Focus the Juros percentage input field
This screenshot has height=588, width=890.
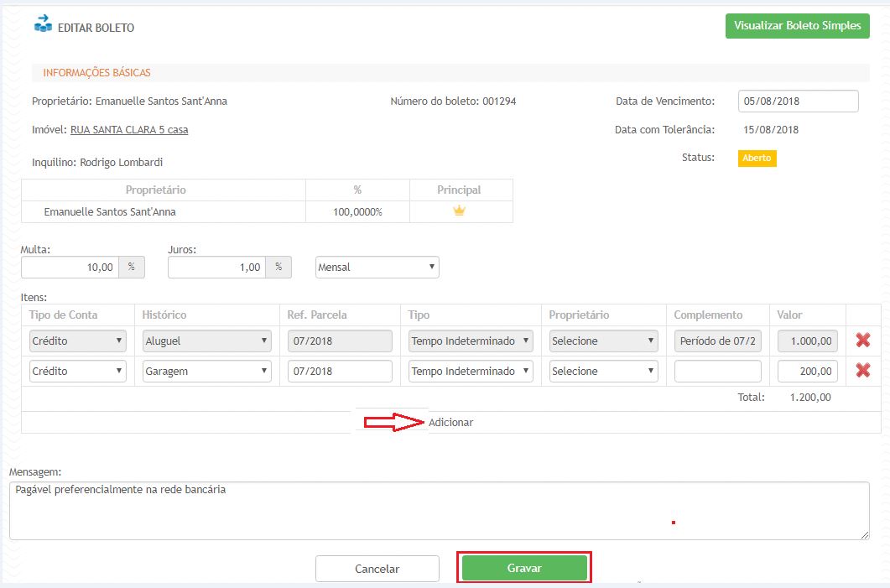click(217, 268)
